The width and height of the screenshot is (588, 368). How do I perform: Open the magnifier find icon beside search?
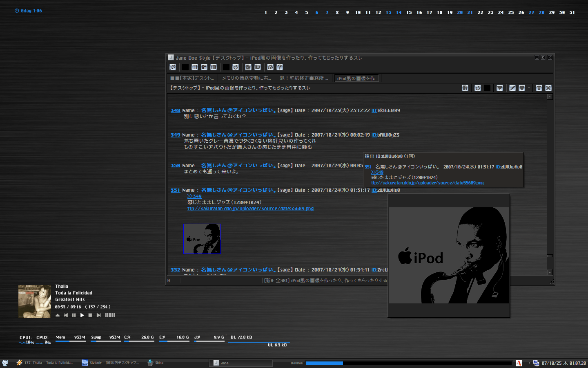pyautogui.click(x=258, y=67)
